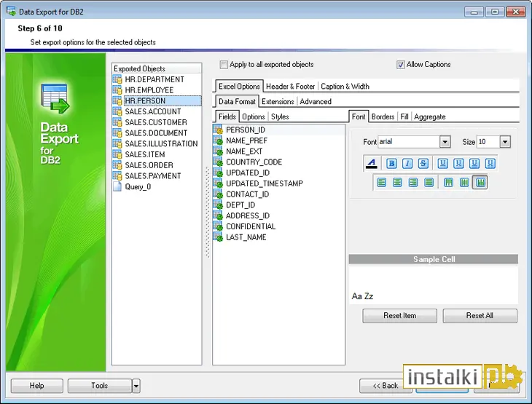This screenshot has height=404, width=532.
Task: Expand the Tools button dropdown arrow
Action: tap(136, 386)
